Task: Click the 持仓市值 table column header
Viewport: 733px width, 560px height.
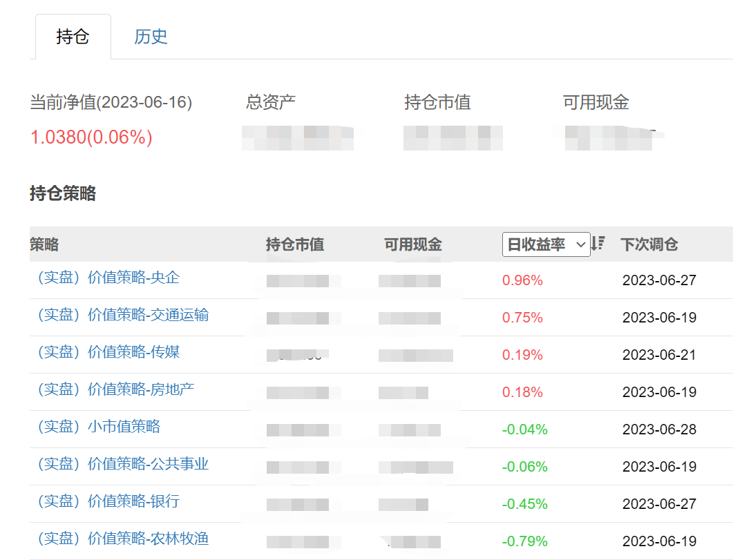Action: coord(295,244)
